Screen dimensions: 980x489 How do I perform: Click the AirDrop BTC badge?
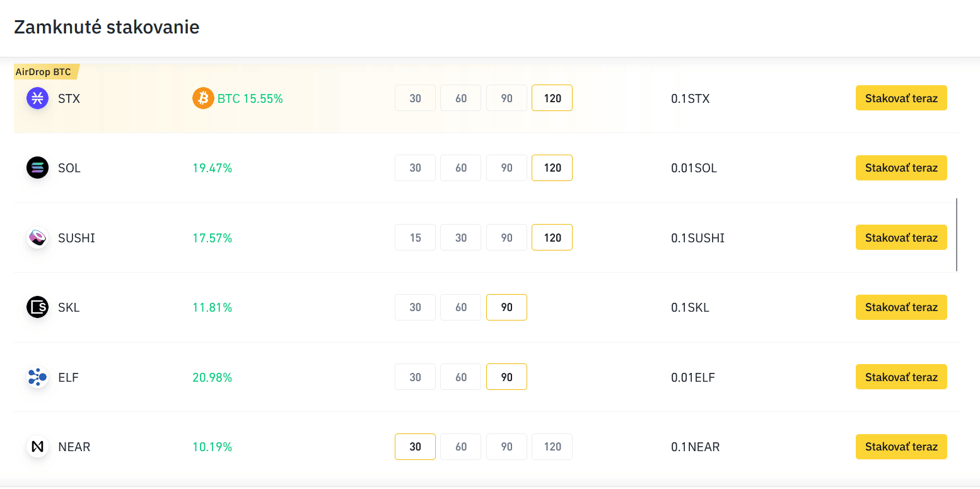coord(44,72)
